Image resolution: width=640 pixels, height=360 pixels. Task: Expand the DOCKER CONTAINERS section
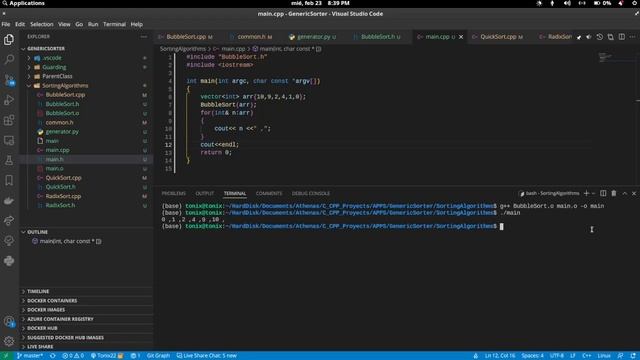pyautogui.click(x=52, y=301)
